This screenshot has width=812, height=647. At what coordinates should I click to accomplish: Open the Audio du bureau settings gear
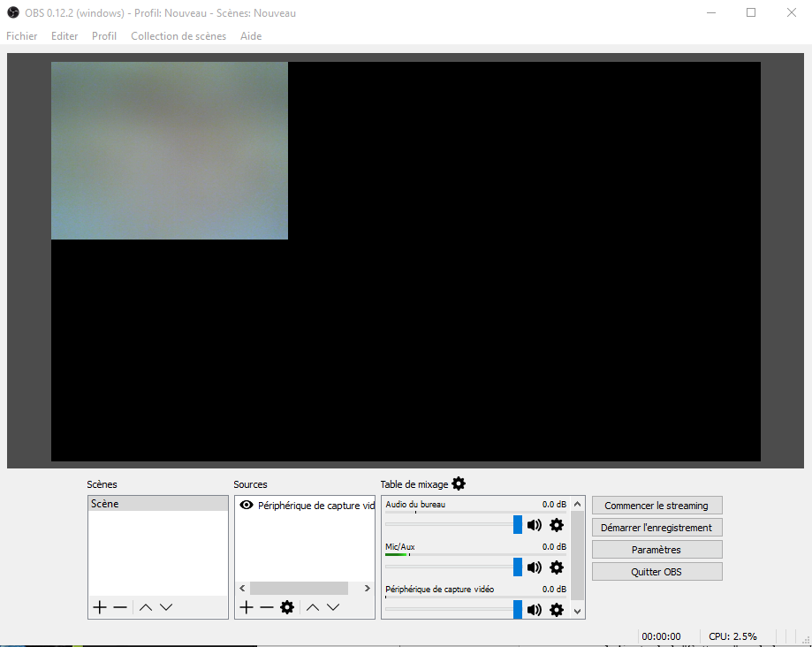(x=557, y=525)
